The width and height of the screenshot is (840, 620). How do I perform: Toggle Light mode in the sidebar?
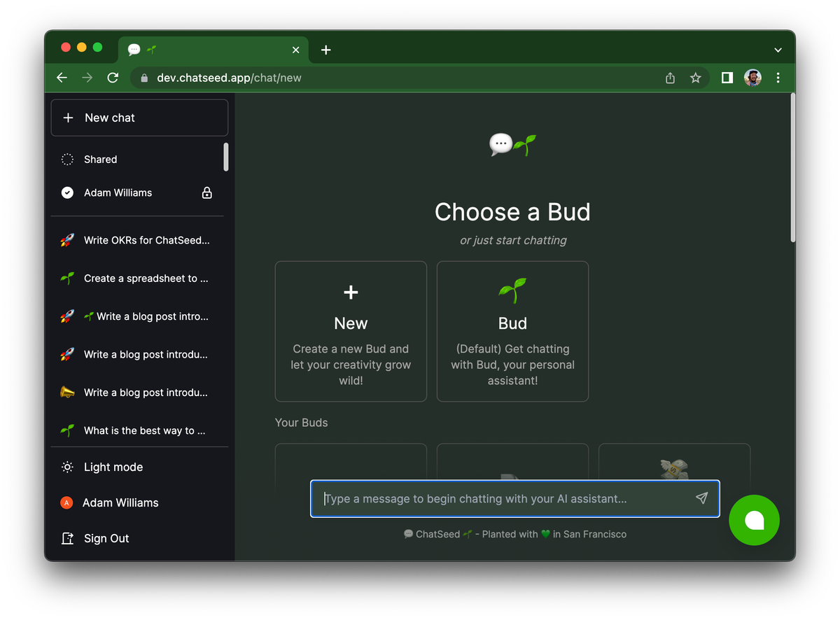click(112, 467)
